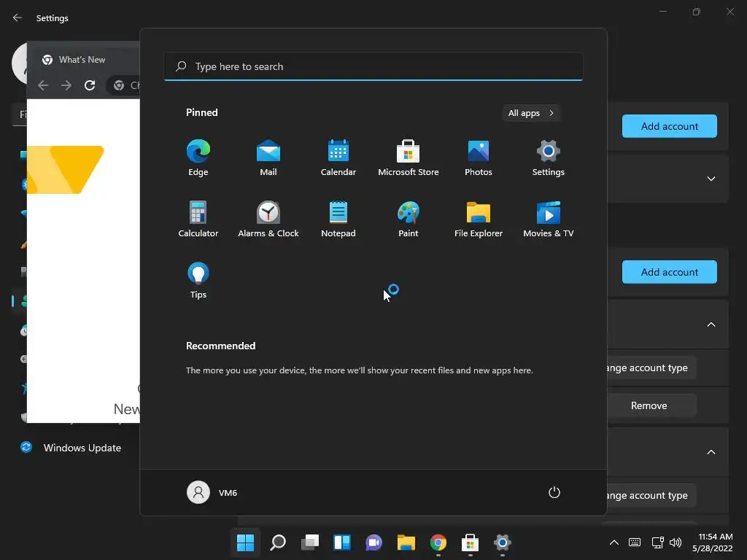Open Microsoft Store on the taskbar
The height and width of the screenshot is (560, 747).
click(x=471, y=542)
